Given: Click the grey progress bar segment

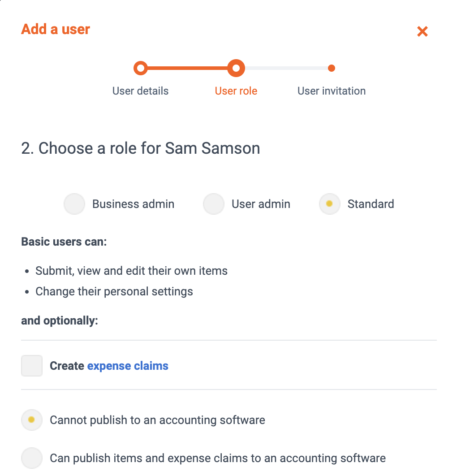Looking at the screenshot, I should pos(286,68).
